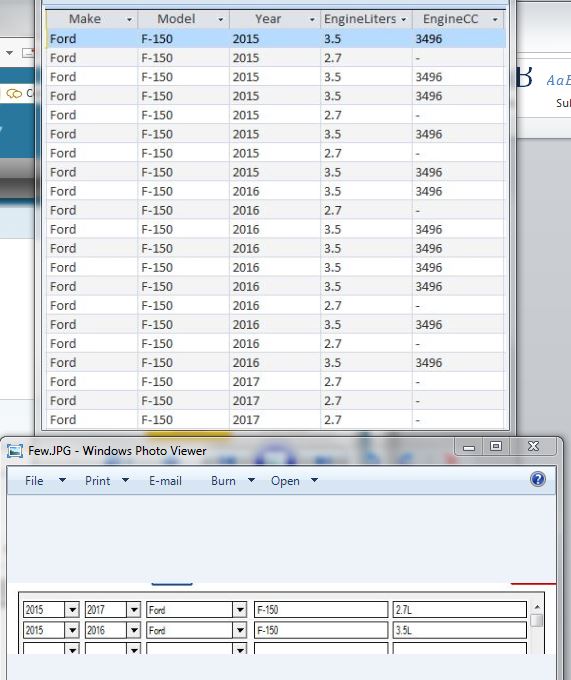Click the Photo Viewer title bar picture icon
Screen dimensions: 571x680
15,451
